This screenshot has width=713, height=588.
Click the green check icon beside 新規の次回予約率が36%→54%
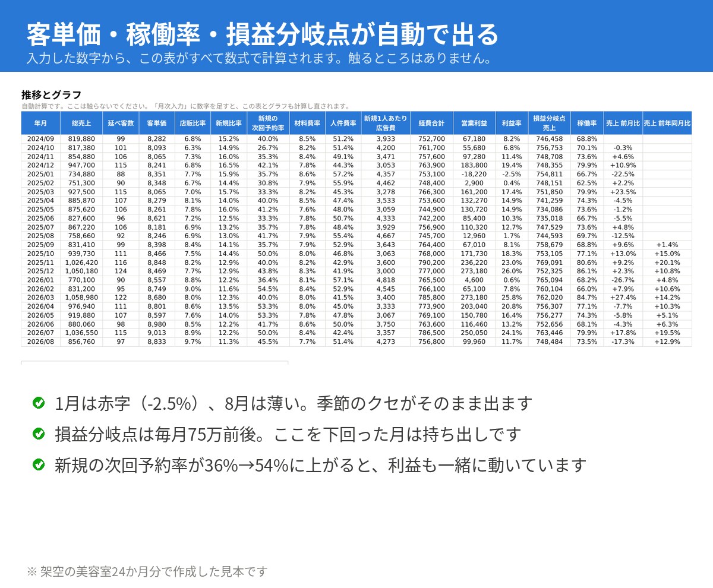(x=39, y=464)
